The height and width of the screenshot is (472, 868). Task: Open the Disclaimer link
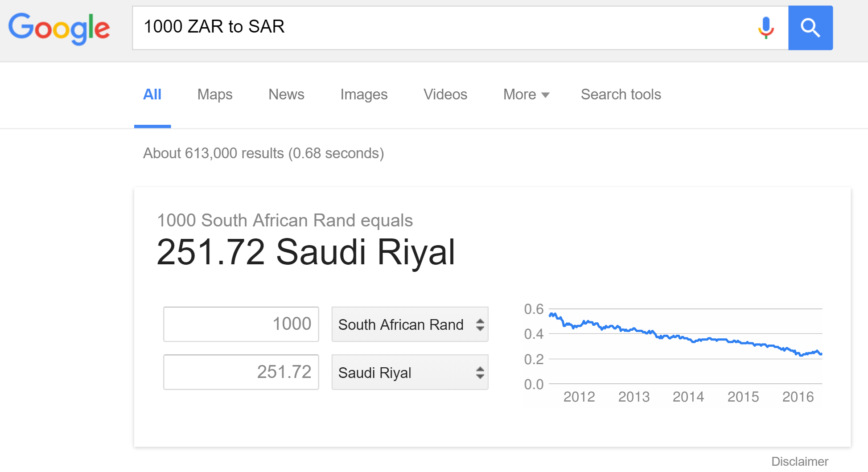pos(800,461)
